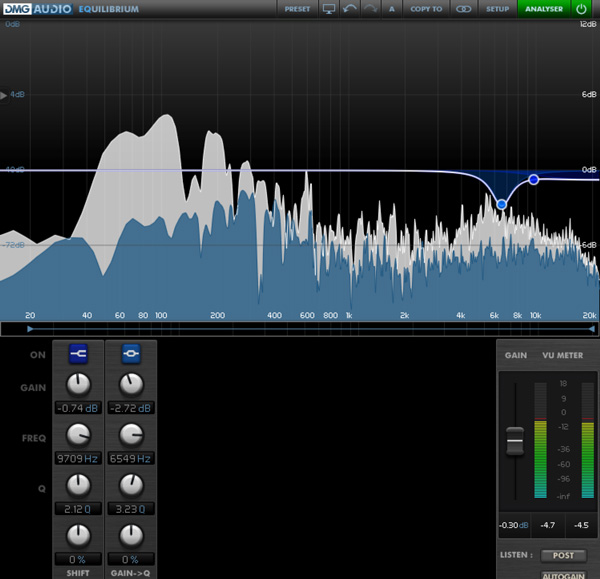Click the left handle of frequency range bar
The width and height of the screenshot is (600, 579).
(x=30, y=329)
